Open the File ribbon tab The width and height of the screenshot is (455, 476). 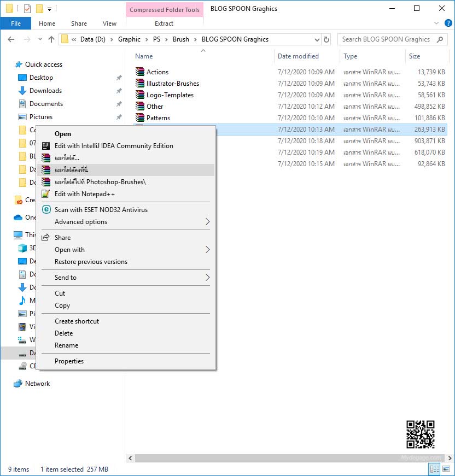click(16, 23)
